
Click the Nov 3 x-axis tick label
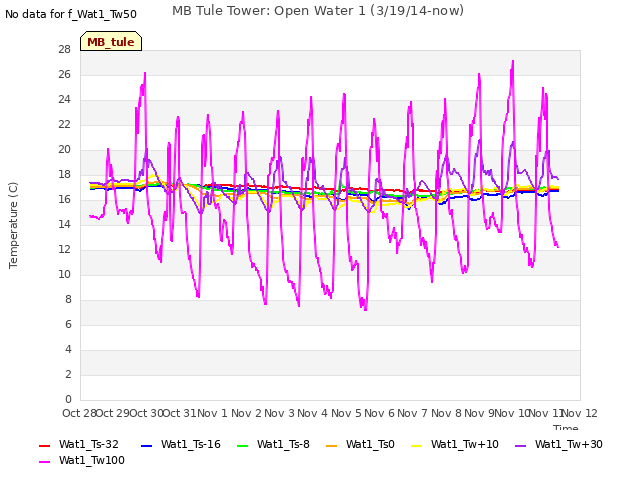pyautogui.click(x=279, y=413)
